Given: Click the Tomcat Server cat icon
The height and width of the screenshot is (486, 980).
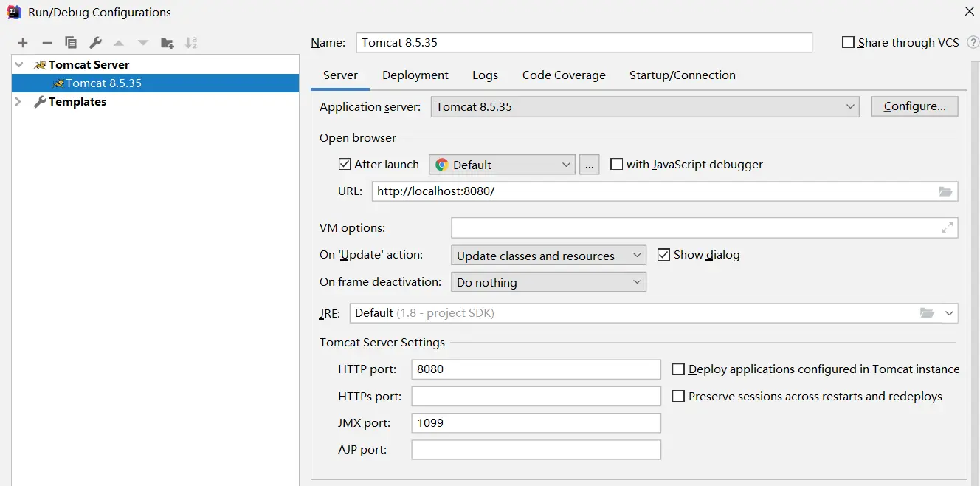Looking at the screenshot, I should 40,65.
